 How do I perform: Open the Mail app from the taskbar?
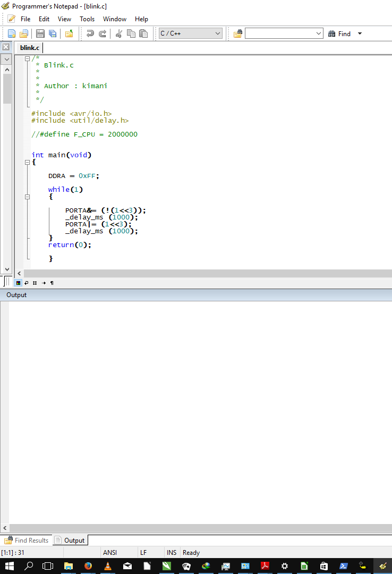coord(127,566)
